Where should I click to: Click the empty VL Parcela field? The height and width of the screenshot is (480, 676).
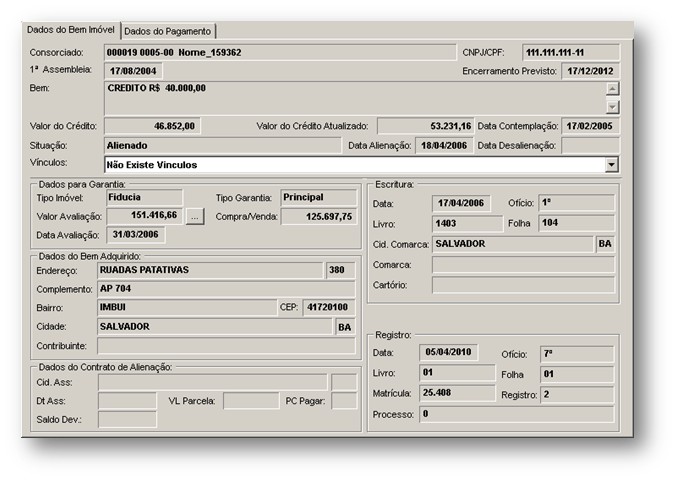[251, 401]
